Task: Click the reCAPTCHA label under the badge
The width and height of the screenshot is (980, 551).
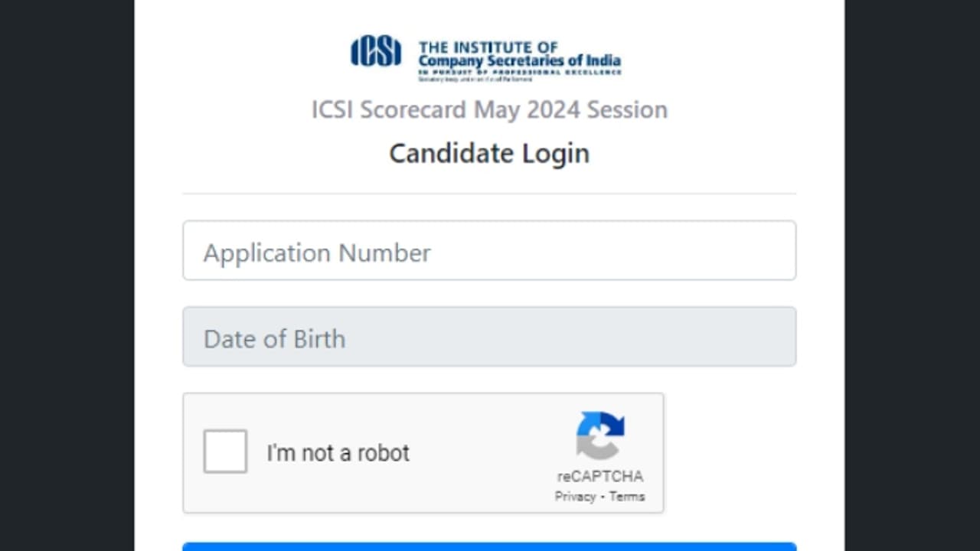Action: pos(599,474)
